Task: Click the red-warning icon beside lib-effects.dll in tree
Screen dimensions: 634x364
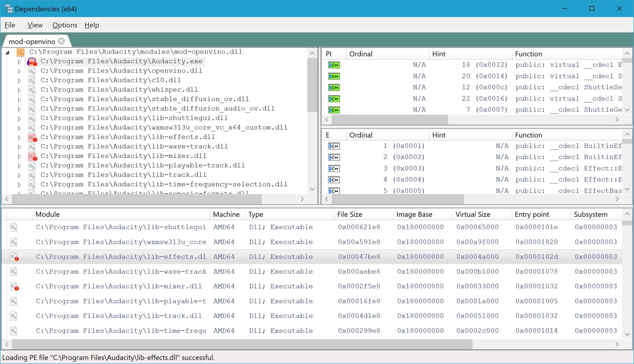Action: tap(32, 137)
